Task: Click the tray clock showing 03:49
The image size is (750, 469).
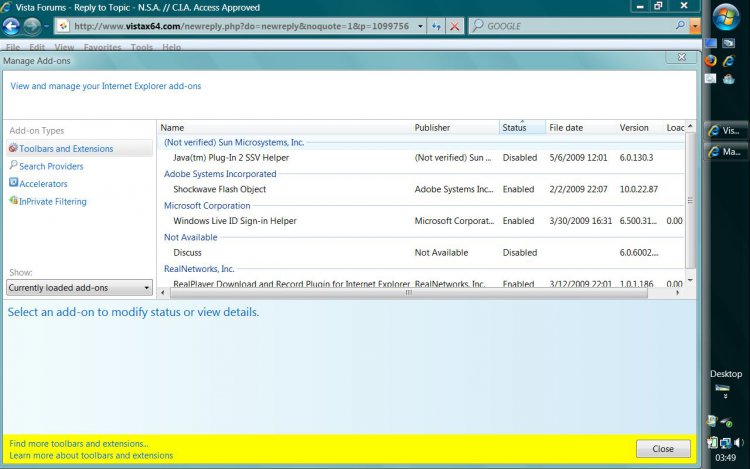Action: tap(725, 458)
